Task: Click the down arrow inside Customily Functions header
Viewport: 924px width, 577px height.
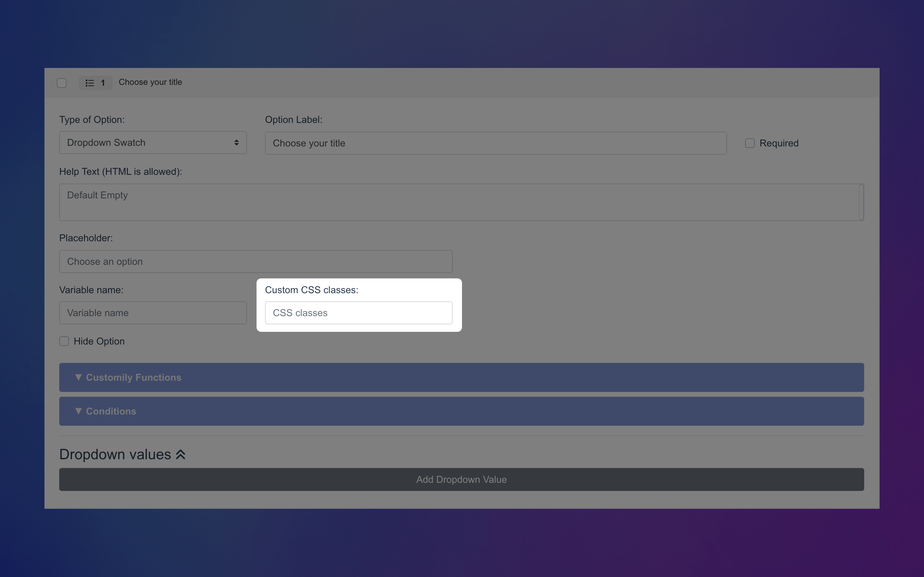Action: tap(79, 377)
